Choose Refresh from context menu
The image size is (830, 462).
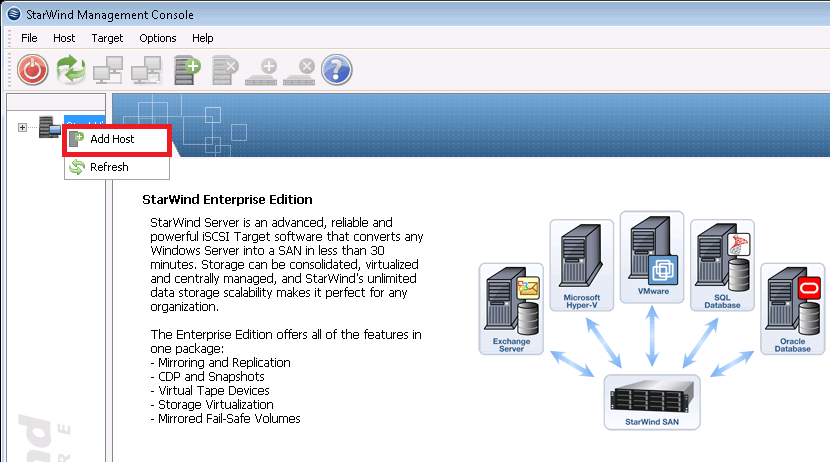point(117,167)
